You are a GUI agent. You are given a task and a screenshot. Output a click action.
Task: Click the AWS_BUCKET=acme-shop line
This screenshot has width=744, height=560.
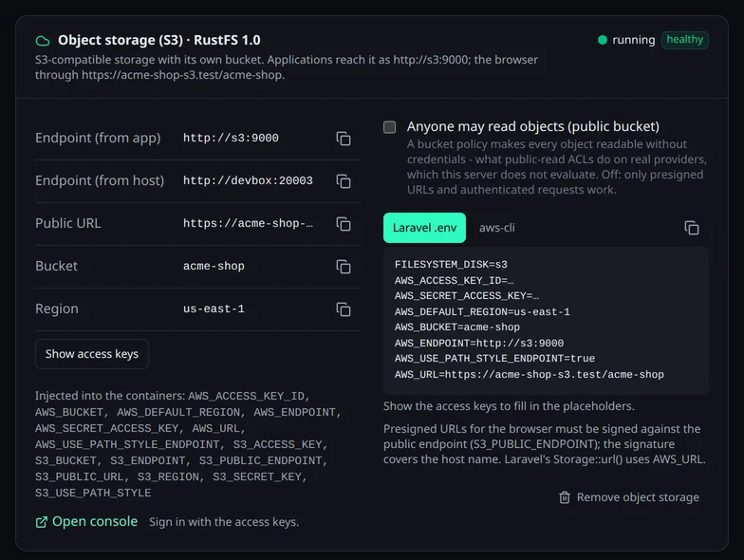coord(457,327)
